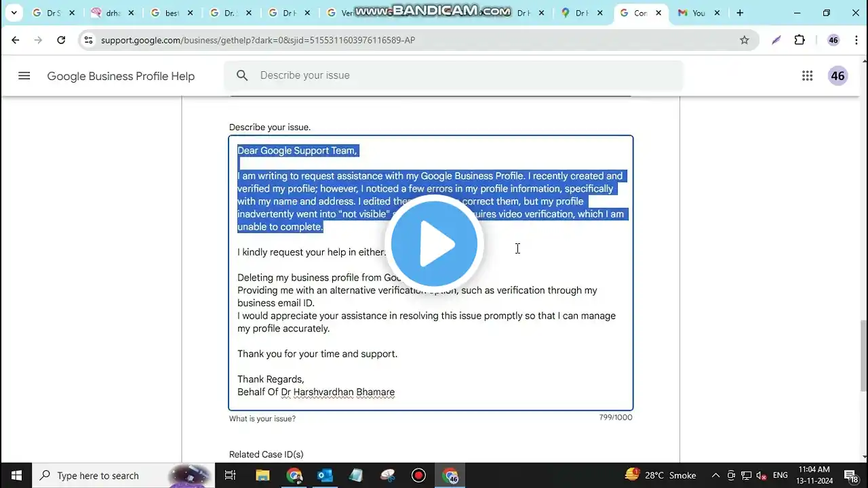Click the 'Google Business Profile Help' title
This screenshot has height=488, width=868.
point(121,76)
